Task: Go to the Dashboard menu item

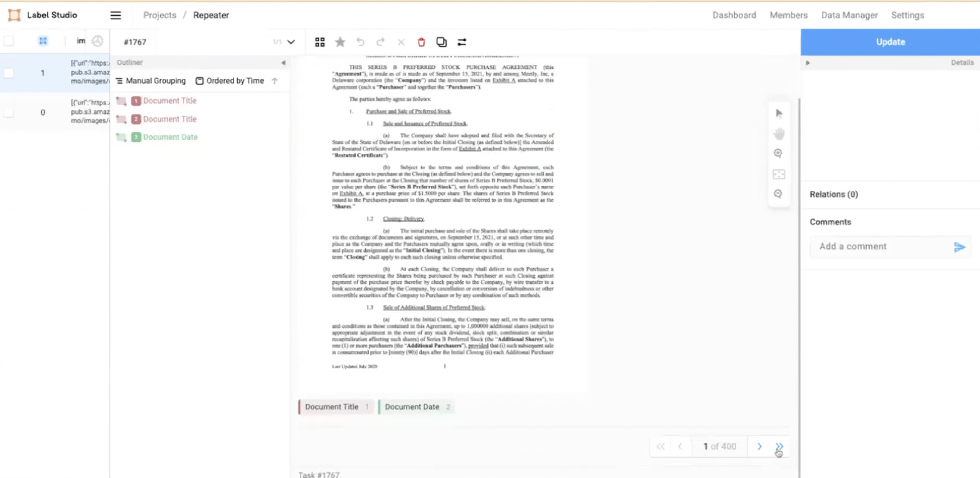Action: point(734,15)
